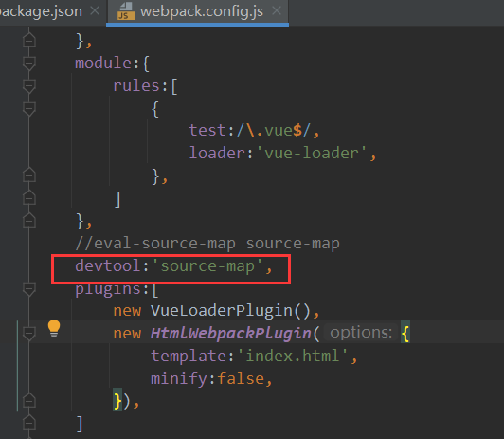Click the new keyword before VueLoaderPlugin
Image resolution: width=504 pixels, height=439 pixels.
click(x=127, y=311)
